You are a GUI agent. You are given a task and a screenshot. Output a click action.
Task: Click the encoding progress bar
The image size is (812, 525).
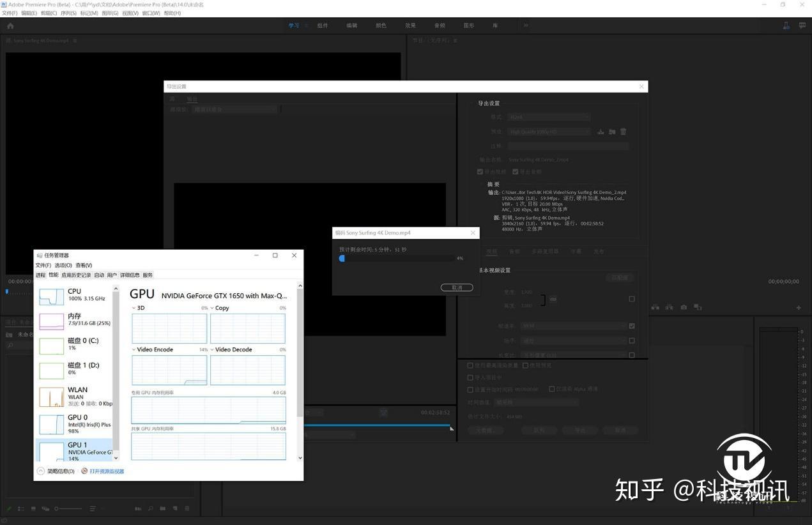tap(397, 258)
